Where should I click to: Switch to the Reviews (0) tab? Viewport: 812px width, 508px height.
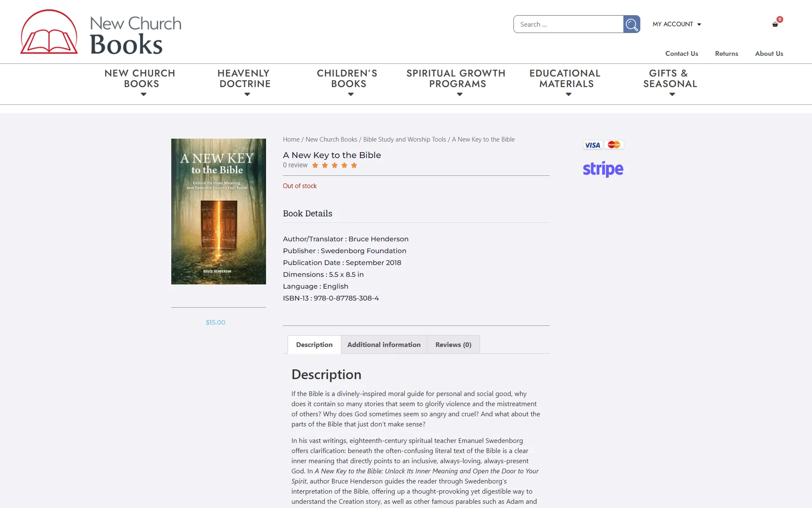pos(453,344)
